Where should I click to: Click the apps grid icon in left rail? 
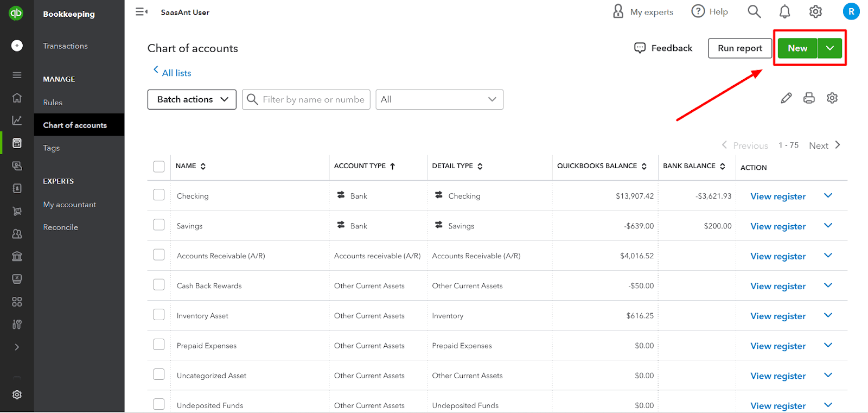click(x=17, y=302)
